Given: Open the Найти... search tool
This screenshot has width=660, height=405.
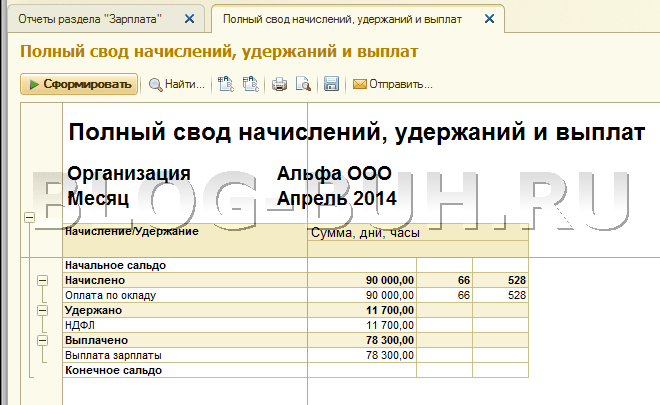Looking at the screenshot, I should click(177, 85).
